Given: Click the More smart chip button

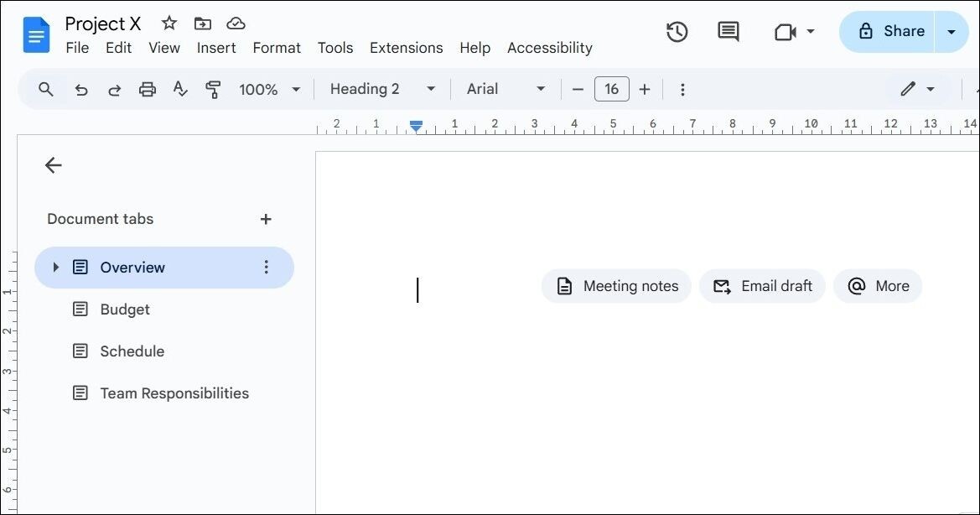Looking at the screenshot, I should pyautogui.click(x=878, y=286).
